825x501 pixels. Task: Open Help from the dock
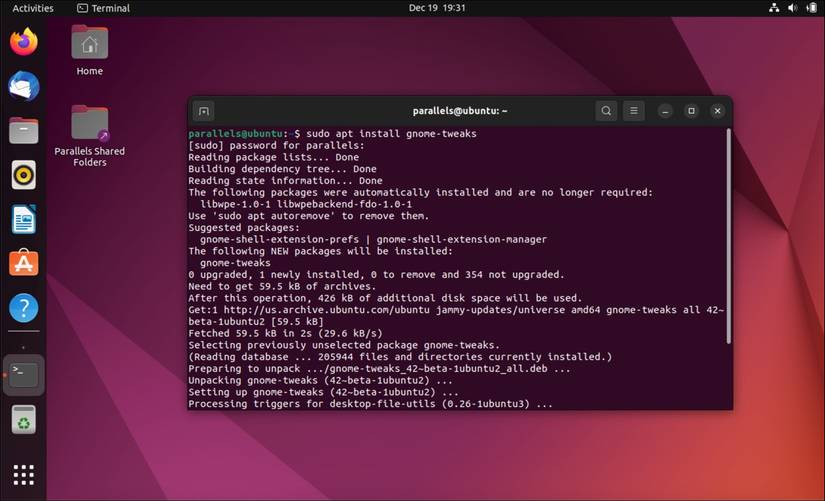pos(24,308)
